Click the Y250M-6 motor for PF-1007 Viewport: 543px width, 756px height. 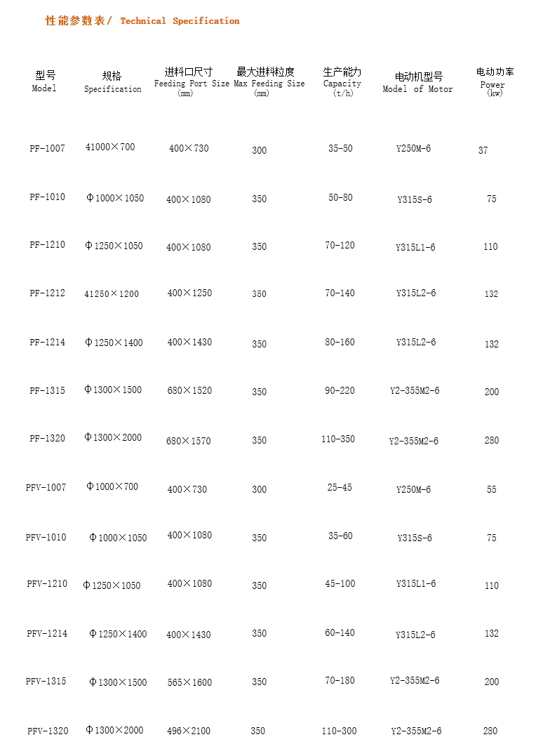(413, 149)
